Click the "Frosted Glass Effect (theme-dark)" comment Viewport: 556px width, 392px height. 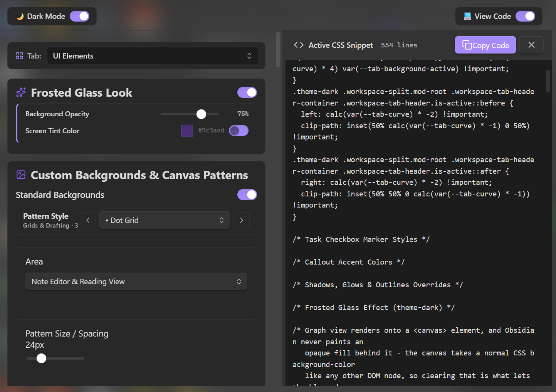tap(374, 308)
